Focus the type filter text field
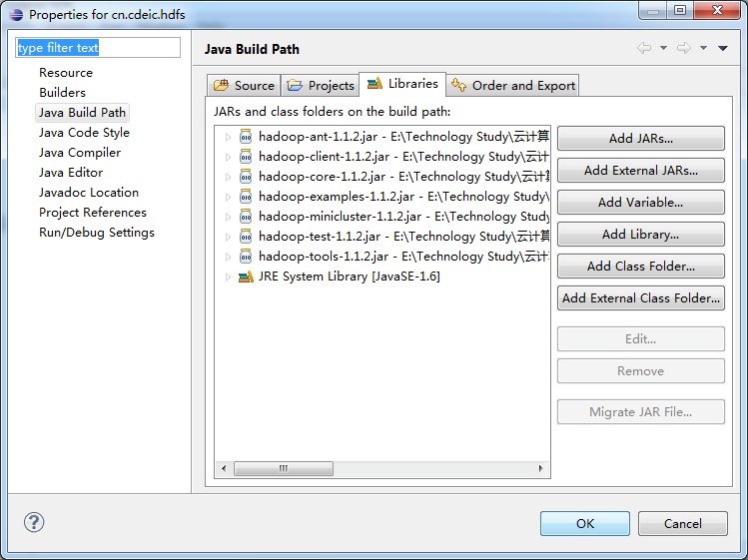This screenshot has height=560, width=748. (x=98, y=48)
